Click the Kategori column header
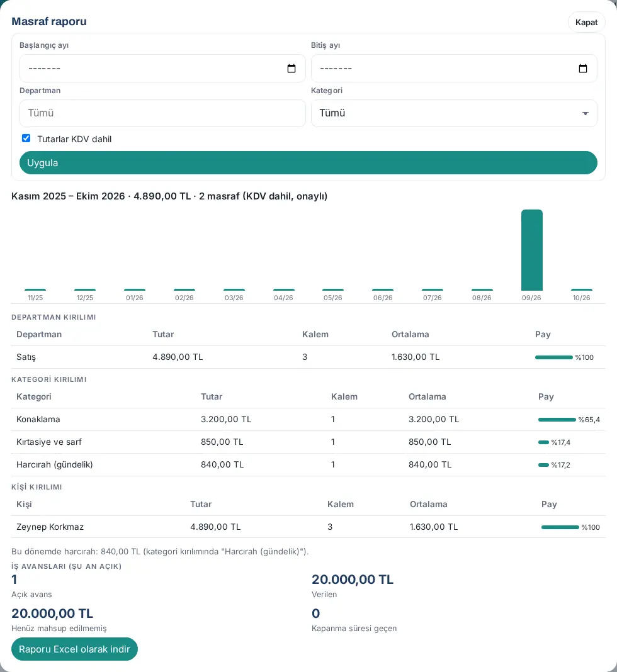Screen dimensions: 617x672 (x=34, y=397)
